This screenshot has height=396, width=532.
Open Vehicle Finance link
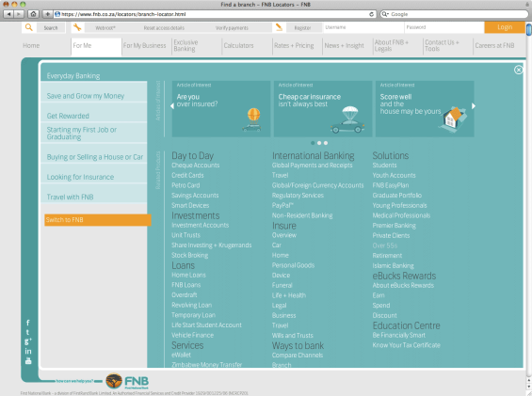point(192,335)
